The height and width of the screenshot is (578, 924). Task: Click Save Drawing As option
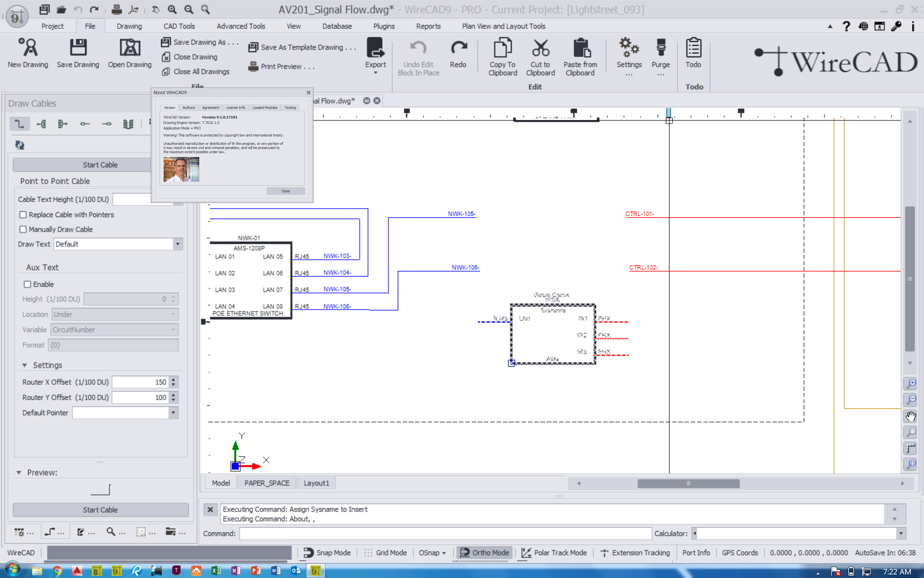coord(200,42)
